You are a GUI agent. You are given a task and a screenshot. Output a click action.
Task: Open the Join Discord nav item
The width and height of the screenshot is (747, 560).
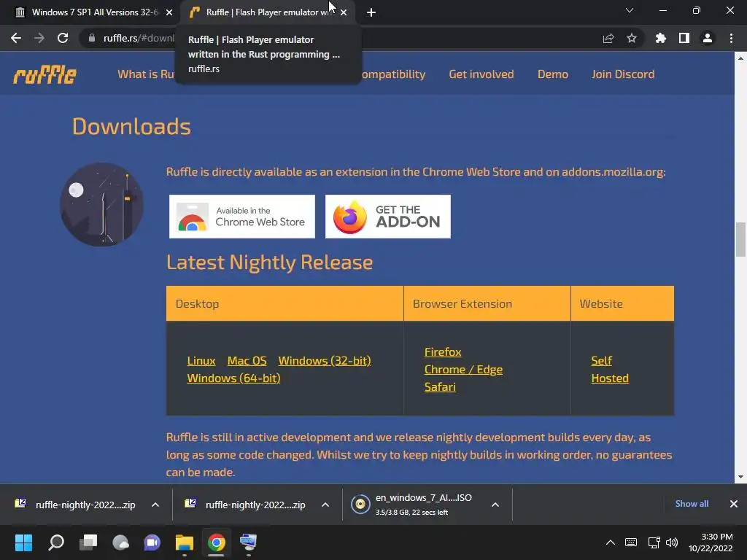click(623, 74)
